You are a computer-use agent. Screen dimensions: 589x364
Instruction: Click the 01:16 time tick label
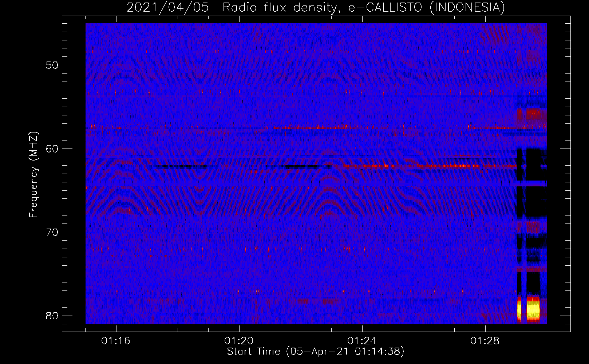116,341
